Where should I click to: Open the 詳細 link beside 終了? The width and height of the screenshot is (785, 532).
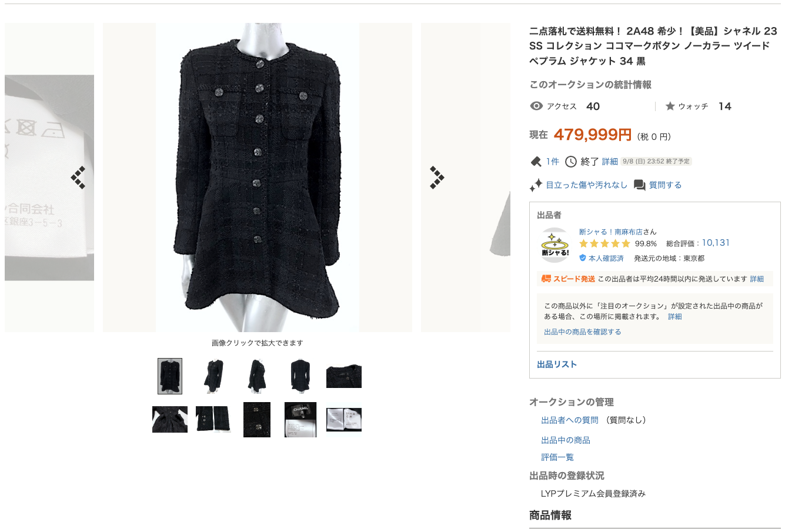pyautogui.click(x=610, y=162)
